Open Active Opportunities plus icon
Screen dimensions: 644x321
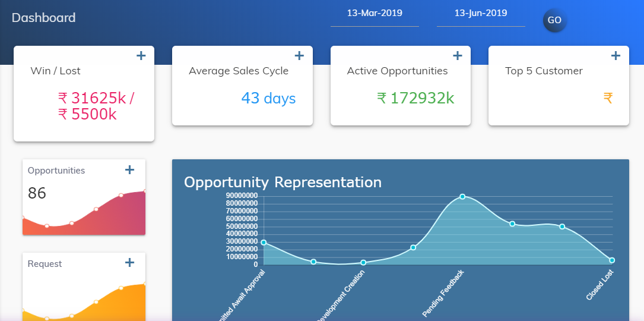coord(458,56)
